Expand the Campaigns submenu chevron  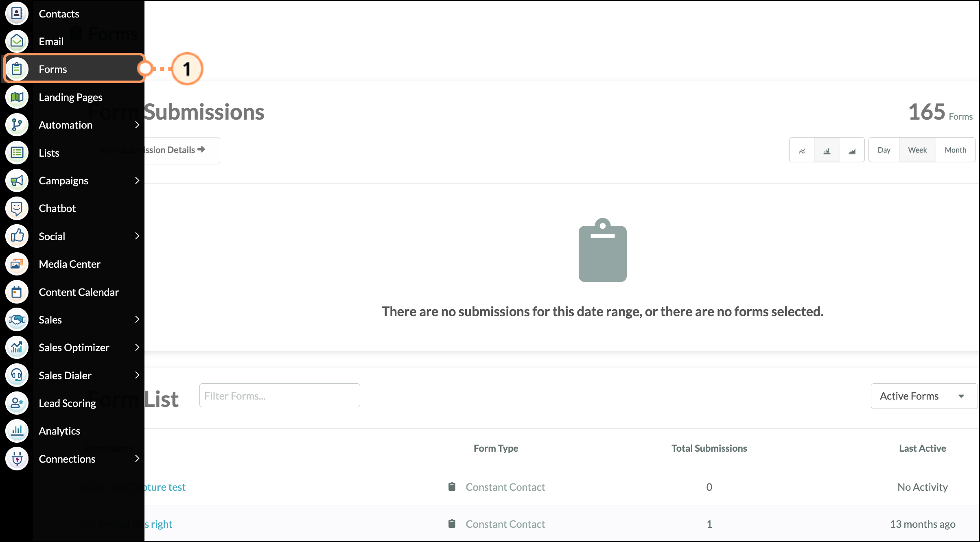[137, 180]
